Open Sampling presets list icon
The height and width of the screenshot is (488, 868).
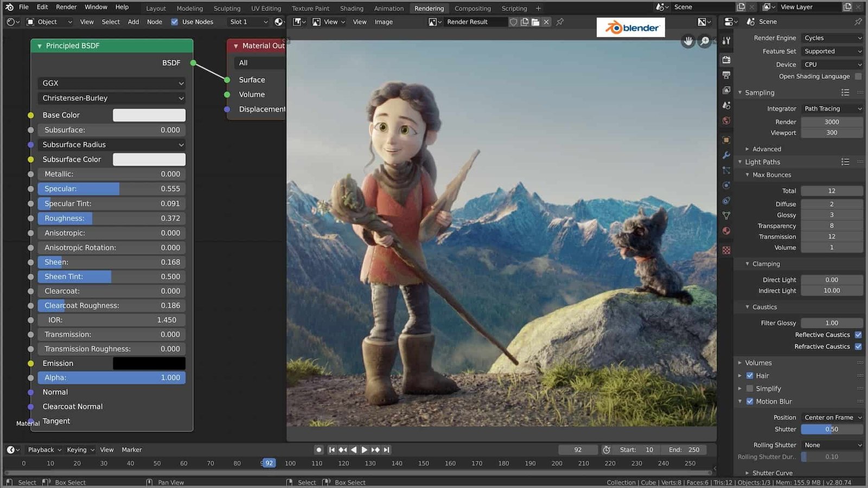pos(845,93)
